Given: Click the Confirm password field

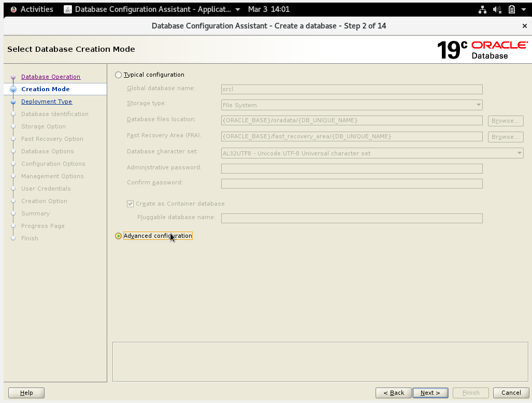Looking at the screenshot, I should 352,183.
